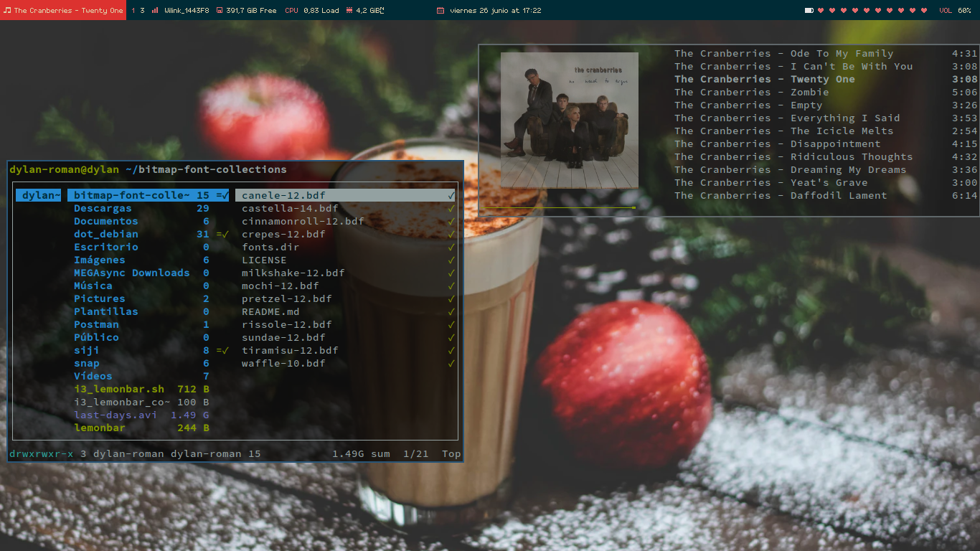Play track 'Yeat's Grave'
980x551 pixels.
pos(826,182)
